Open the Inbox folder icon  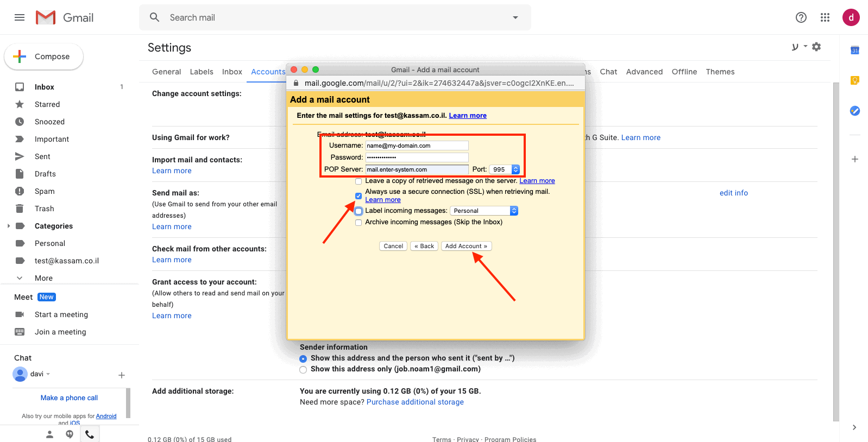coord(20,87)
